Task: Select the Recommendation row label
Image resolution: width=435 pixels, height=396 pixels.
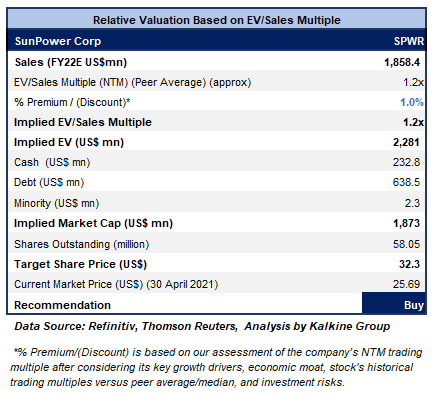Action: (x=62, y=305)
